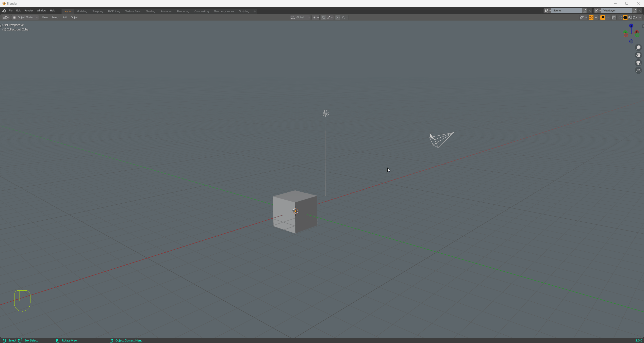Open the Global transform orientation dropdown
The height and width of the screenshot is (343, 644).
[300, 18]
